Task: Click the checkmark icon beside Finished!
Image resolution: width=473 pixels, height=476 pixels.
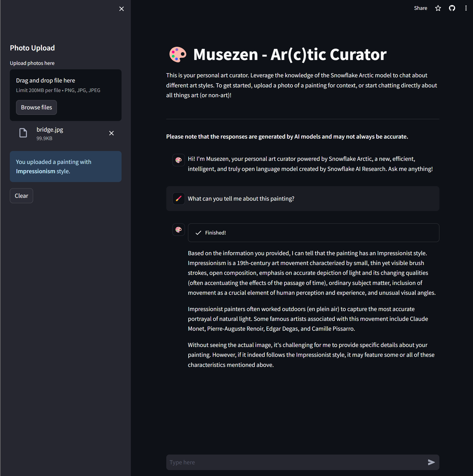Action: click(198, 233)
